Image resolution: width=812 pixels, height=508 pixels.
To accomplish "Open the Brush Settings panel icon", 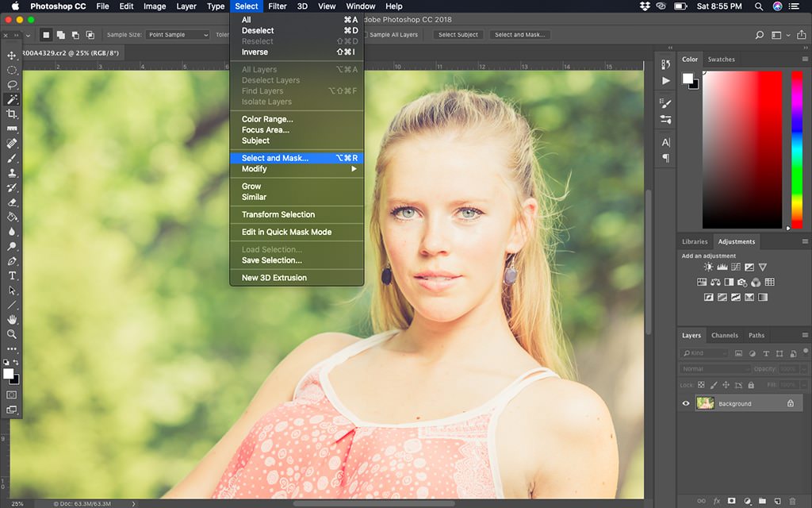I will point(666,103).
